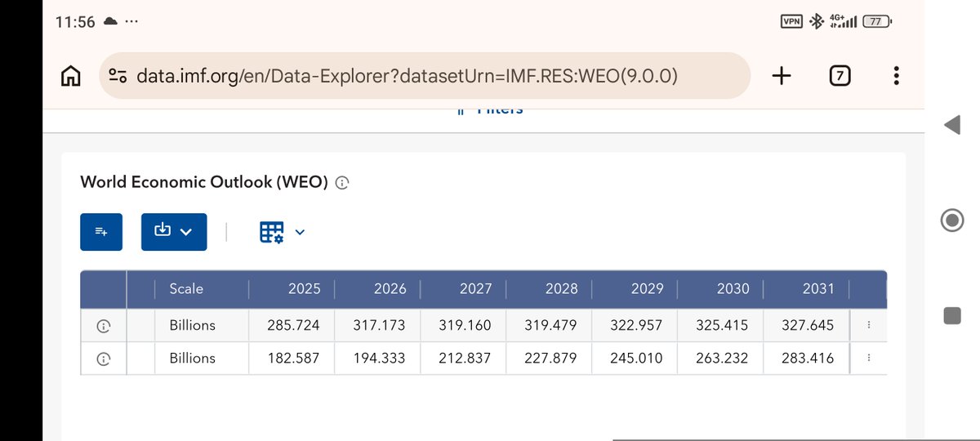
Task: Select cell value 327.645
Action: [808, 325]
